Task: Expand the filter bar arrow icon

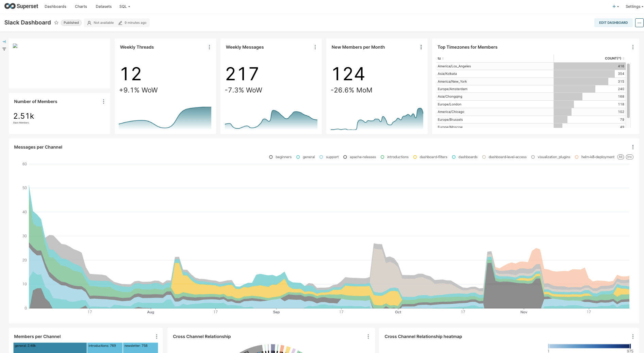Action: click(x=4, y=41)
